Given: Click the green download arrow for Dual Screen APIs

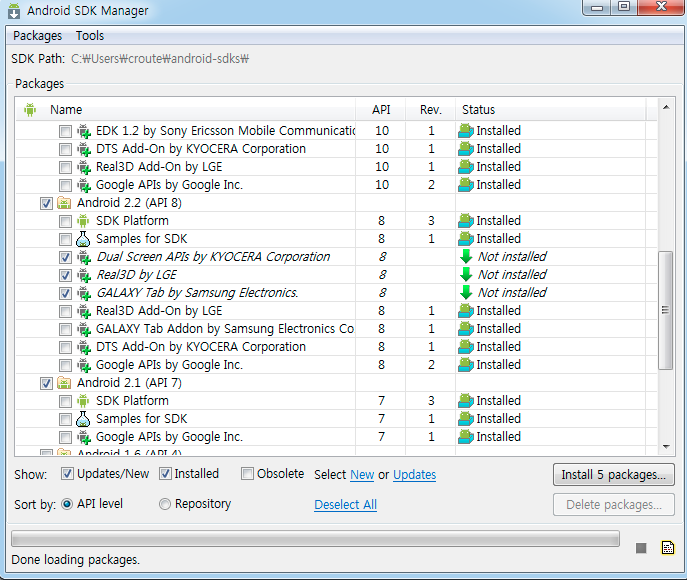Looking at the screenshot, I should (466, 257).
